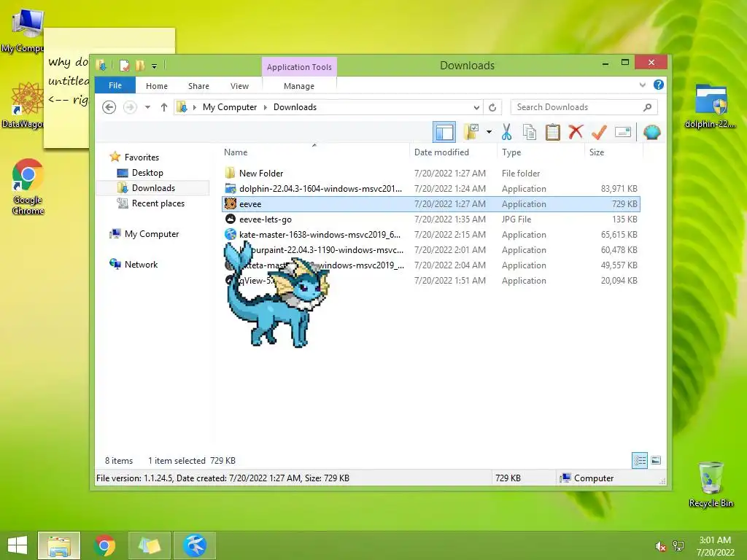This screenshot has width=747, height=560.
Task: Select Recent places in navigation pane
Action: [x=158, y=203]
